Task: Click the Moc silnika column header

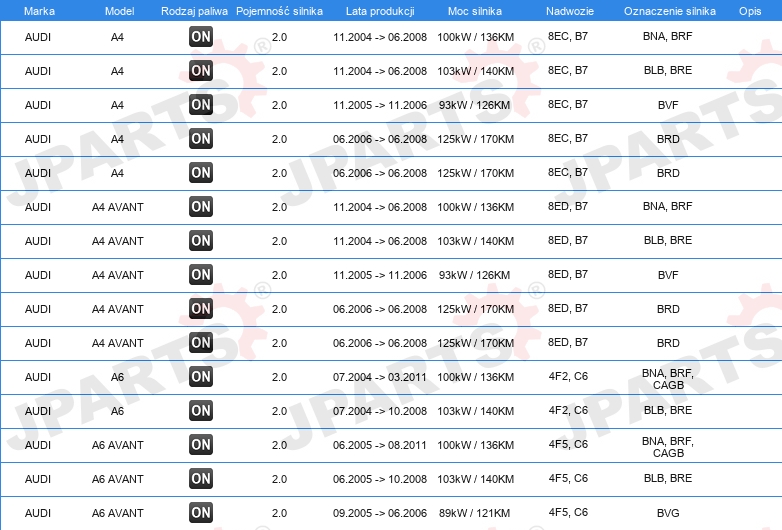Action: (x=475, y=11)
